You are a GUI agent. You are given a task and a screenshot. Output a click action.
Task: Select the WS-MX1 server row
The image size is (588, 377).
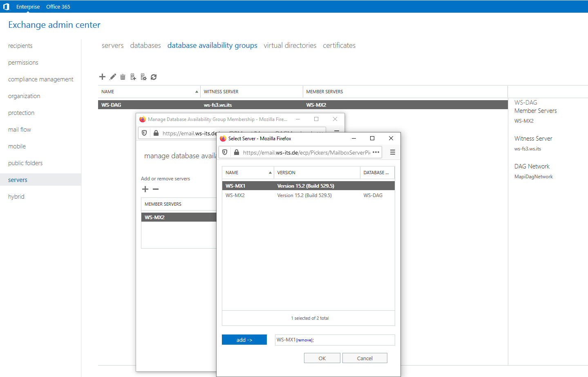pyautogui.click(x=309, y=186)
